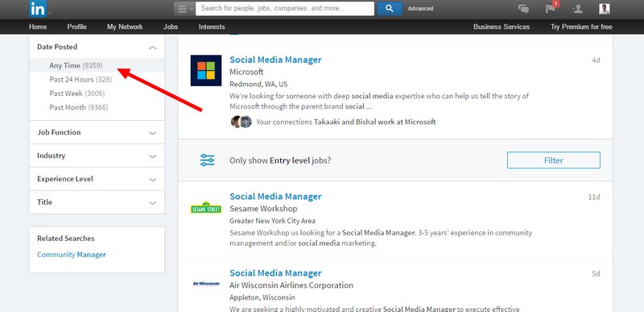Click the Sesame Street company logo

(x=206, y=207)
